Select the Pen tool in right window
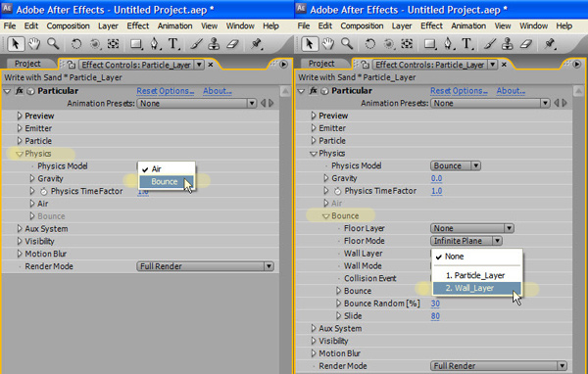 448,44
